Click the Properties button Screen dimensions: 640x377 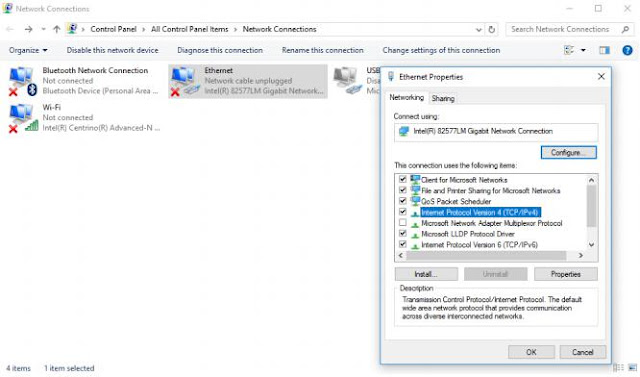566,274
